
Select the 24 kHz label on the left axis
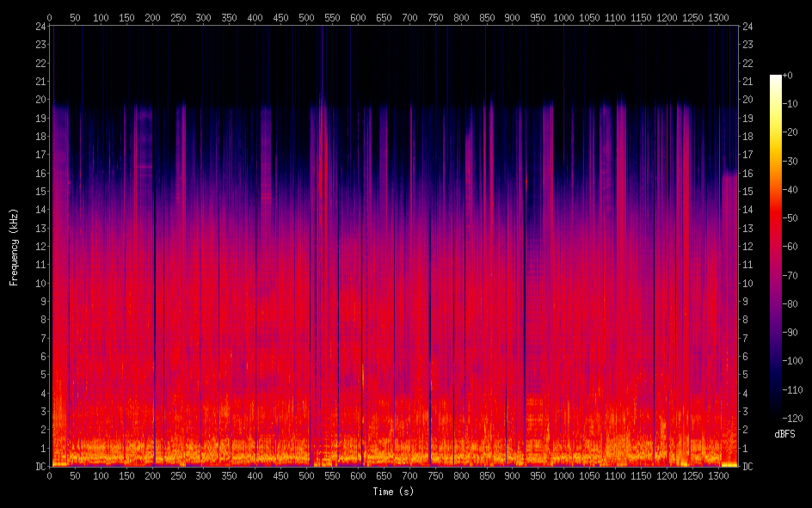tap(40, 26)
